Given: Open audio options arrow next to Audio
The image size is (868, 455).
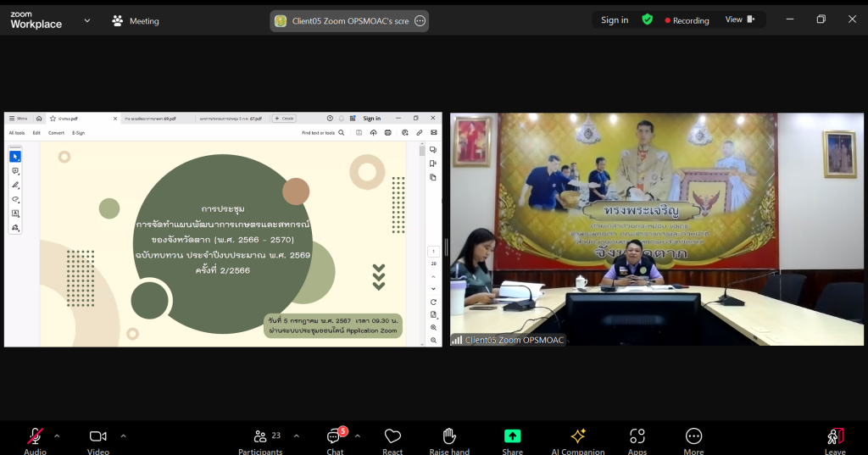Looking at the screenshot, I should click(x=57, y=436).
